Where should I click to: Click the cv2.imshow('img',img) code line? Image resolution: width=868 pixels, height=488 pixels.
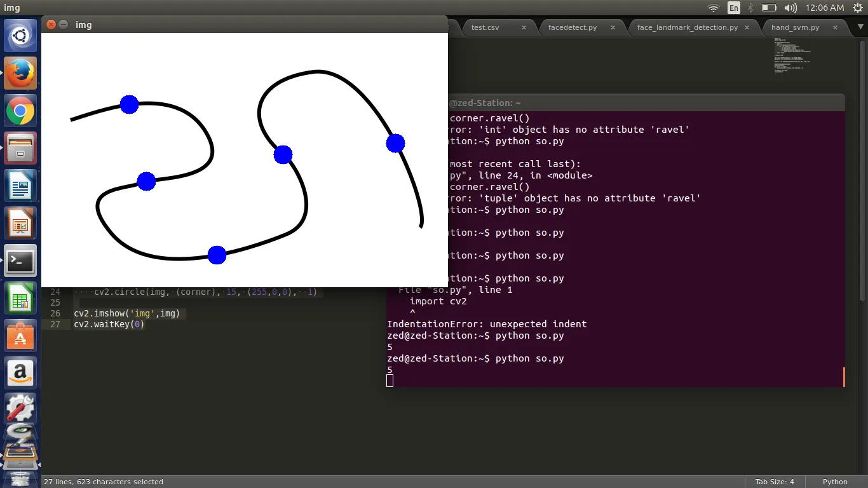pos(127,313)
